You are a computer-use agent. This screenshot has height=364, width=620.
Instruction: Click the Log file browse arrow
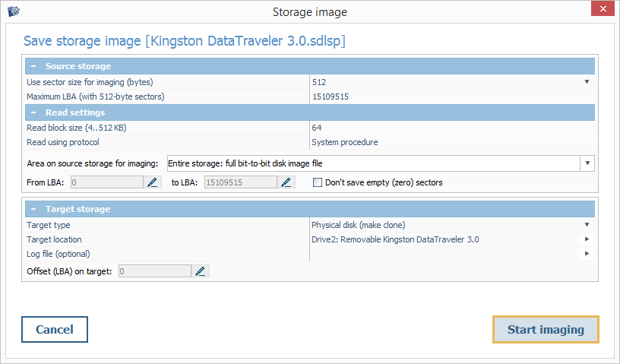pos(587,254)
